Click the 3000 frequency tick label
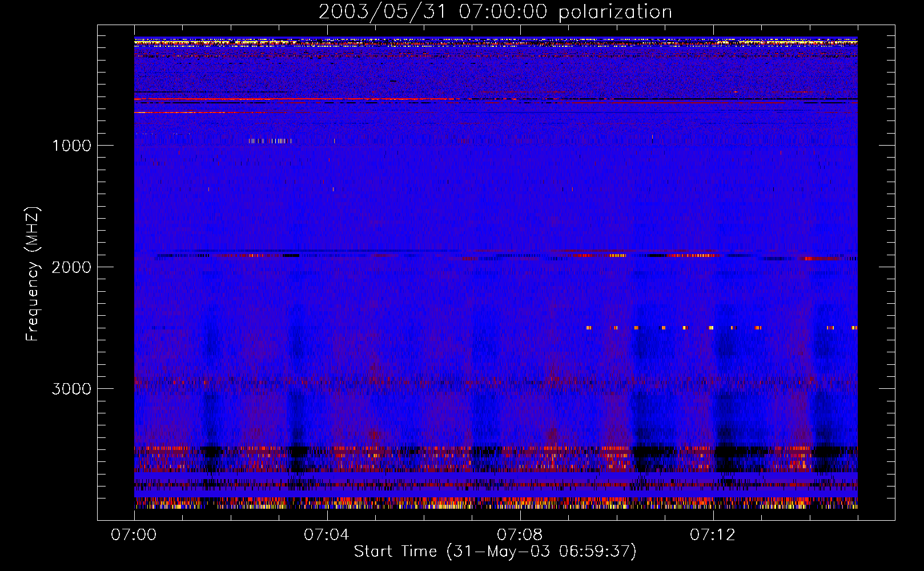This screenshot has width=924, height=571. [71, 389]
